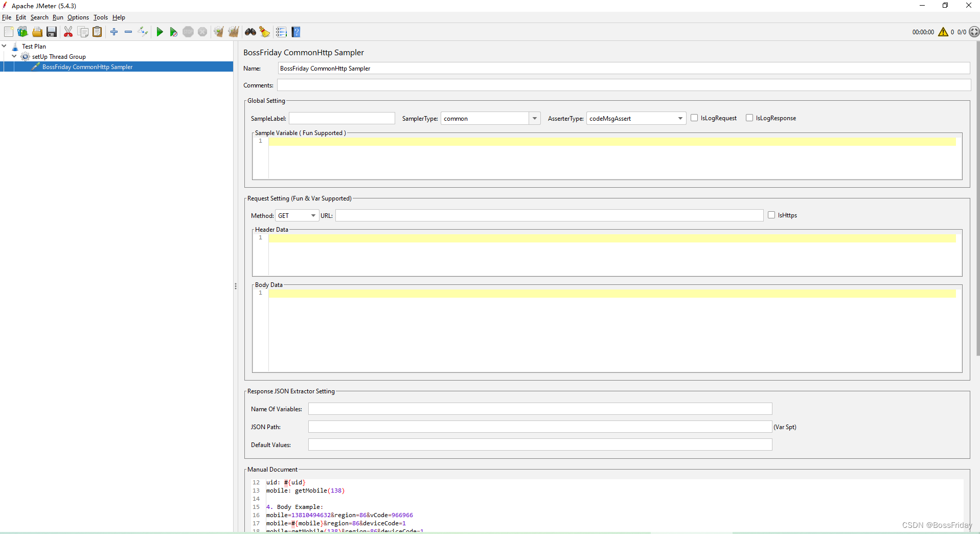Click the Copy icon in toolbar
The width and height of the screenshot is (980, 534).
tap(83, 32)
